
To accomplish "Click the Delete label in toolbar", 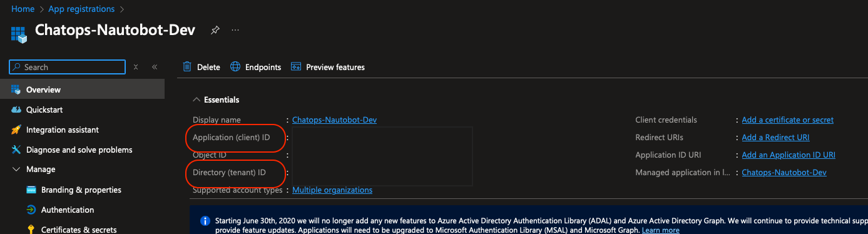I will (x=208, y=67).
